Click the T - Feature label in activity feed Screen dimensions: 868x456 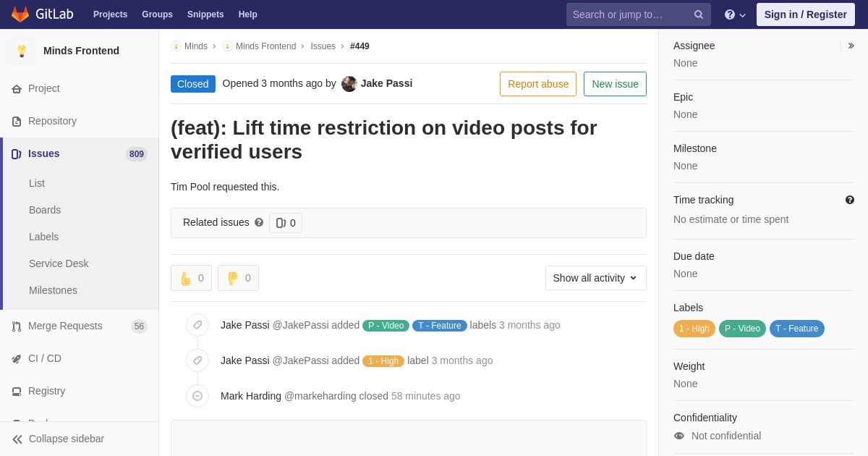tap(440, 326)
